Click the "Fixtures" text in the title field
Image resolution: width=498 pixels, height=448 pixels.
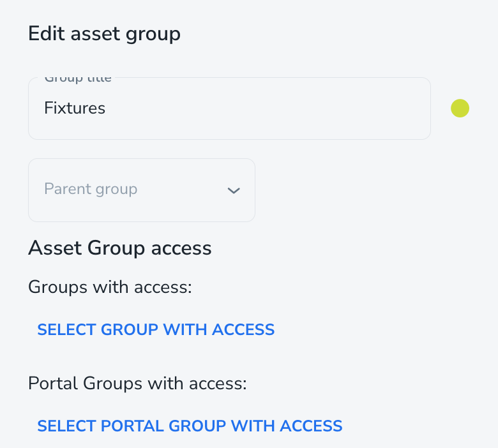75,108
